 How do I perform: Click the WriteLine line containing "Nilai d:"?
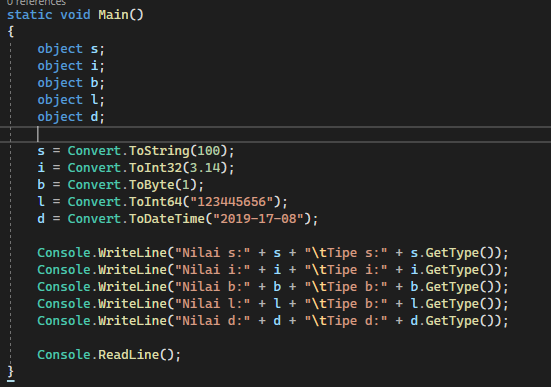tap(273, 321)
